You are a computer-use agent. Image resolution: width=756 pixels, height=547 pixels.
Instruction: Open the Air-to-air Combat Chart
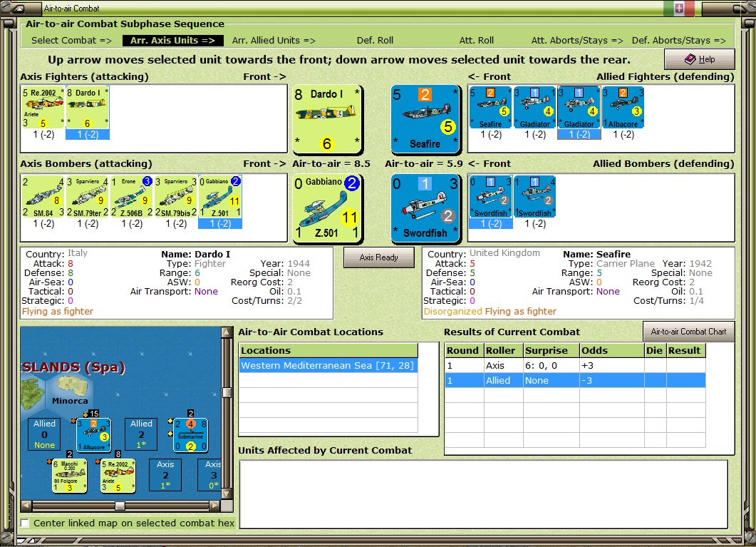point(688,332)
